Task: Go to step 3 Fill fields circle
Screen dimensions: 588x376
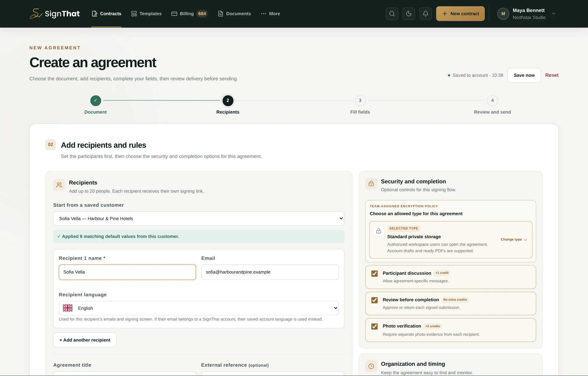Action: pyautogui.click(x=360, y=100)
